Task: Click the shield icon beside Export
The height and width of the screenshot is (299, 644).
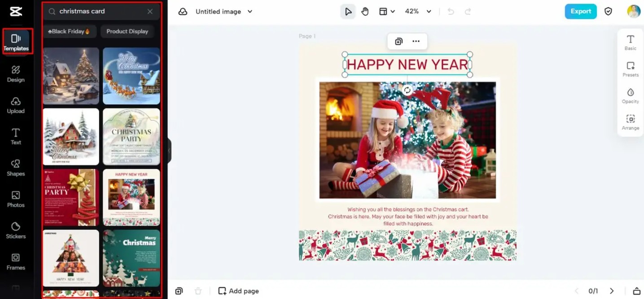Action: pos(608,12)
